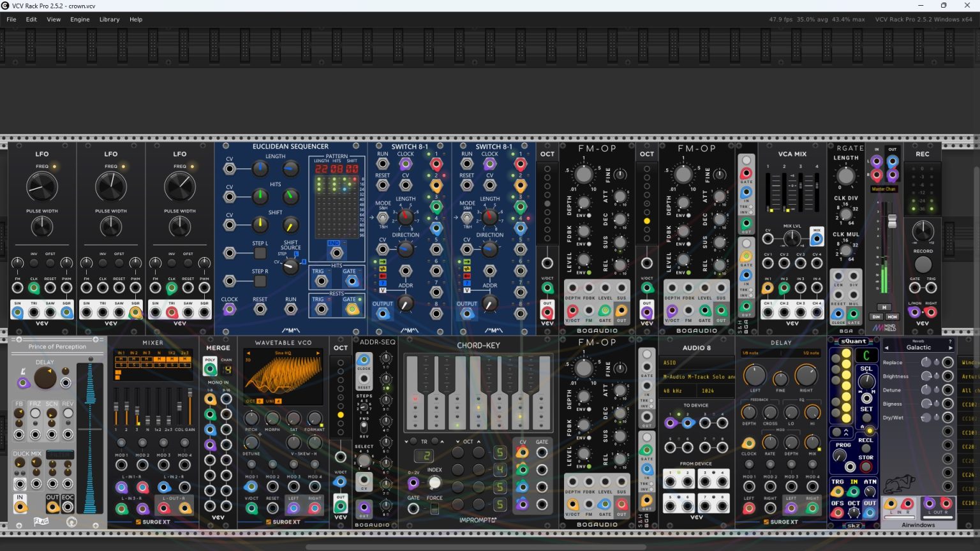Viewport: 980px width, 551px height.
Task: Click the Galactic Dry/Wet knob
Action: coord(926,418)
